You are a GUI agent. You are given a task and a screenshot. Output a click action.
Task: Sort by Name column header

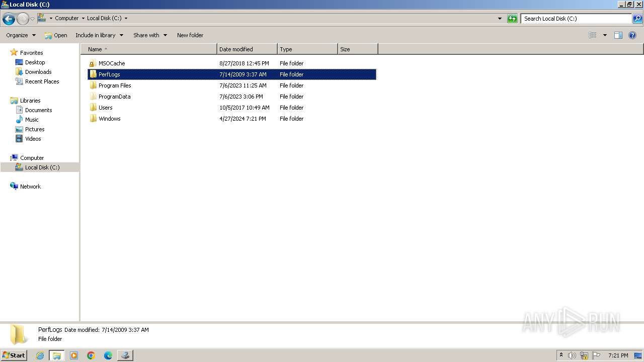click(x=149, y=49)
